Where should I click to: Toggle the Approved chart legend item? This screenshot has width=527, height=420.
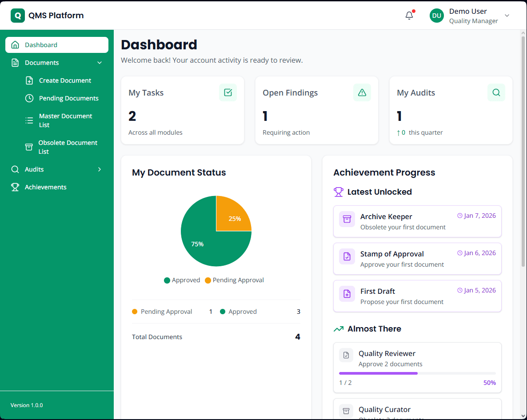[x=182, y=280]
